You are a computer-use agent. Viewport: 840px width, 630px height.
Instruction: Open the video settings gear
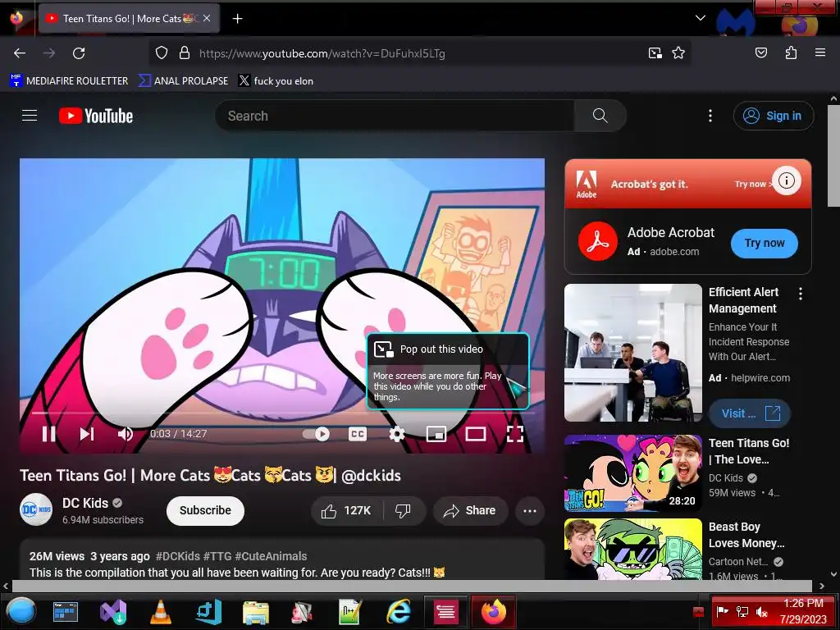pos(396,434)
